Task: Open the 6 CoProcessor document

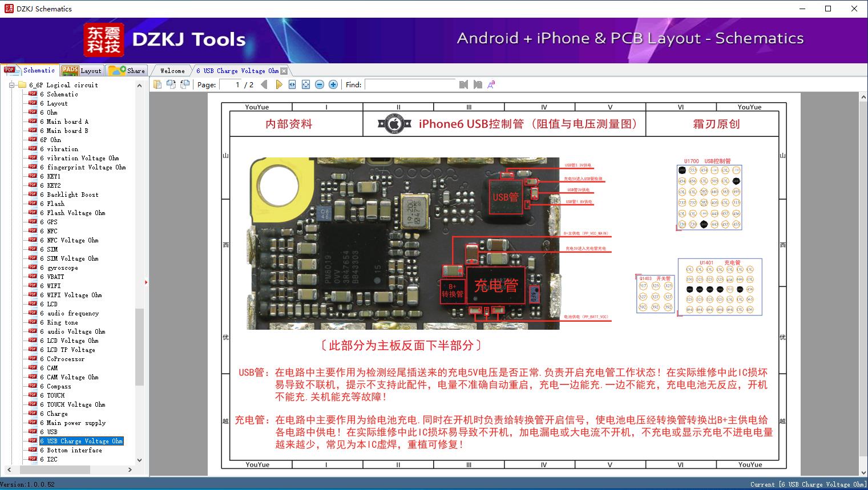Action: [62, 359]
